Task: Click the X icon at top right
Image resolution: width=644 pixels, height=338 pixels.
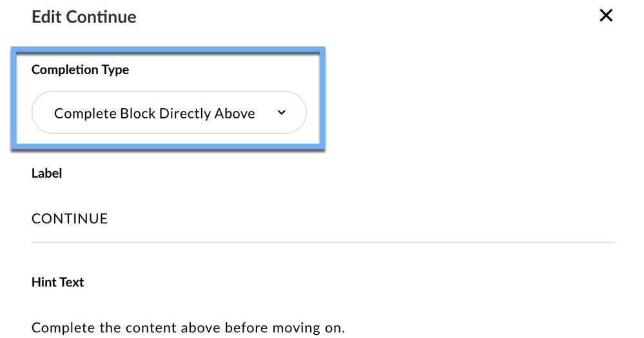Action: pyautogui.click(x=605, y=16)
